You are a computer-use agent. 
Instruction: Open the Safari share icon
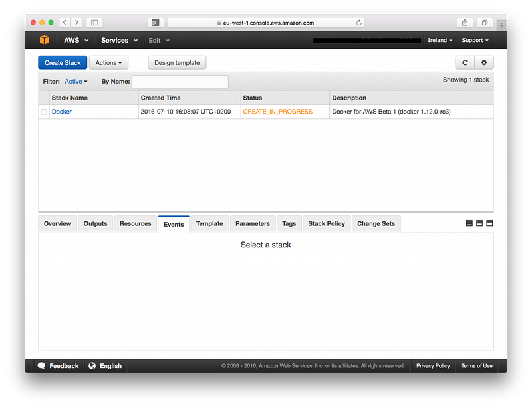point(465,23)
